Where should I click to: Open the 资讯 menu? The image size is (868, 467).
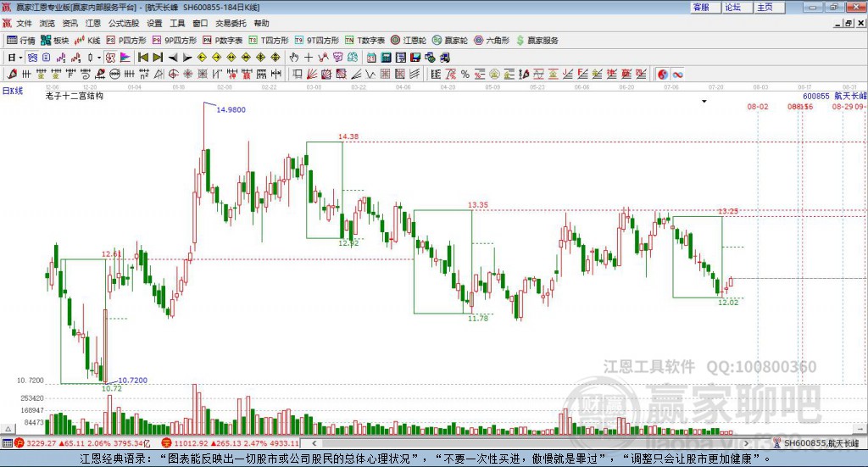click(x=70, y=23)
